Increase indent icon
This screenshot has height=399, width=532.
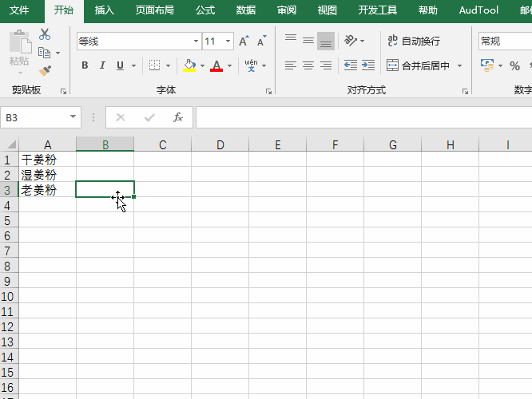point(368,65)
